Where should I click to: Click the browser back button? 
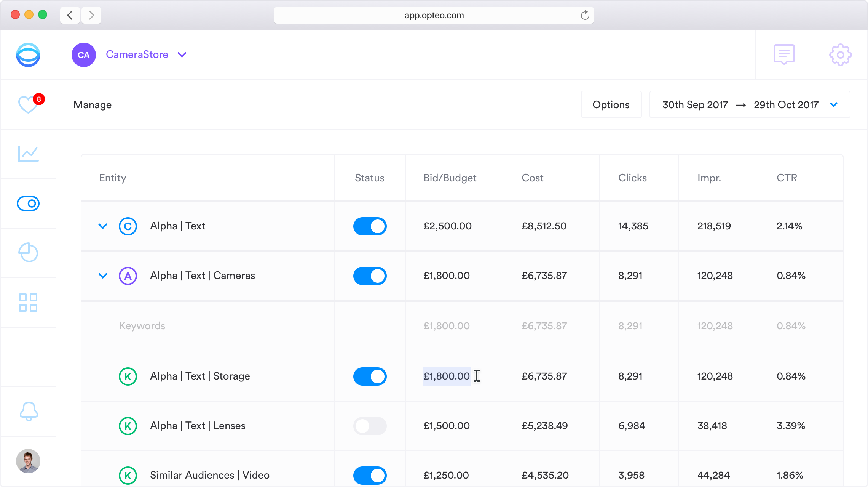(70, 15)
